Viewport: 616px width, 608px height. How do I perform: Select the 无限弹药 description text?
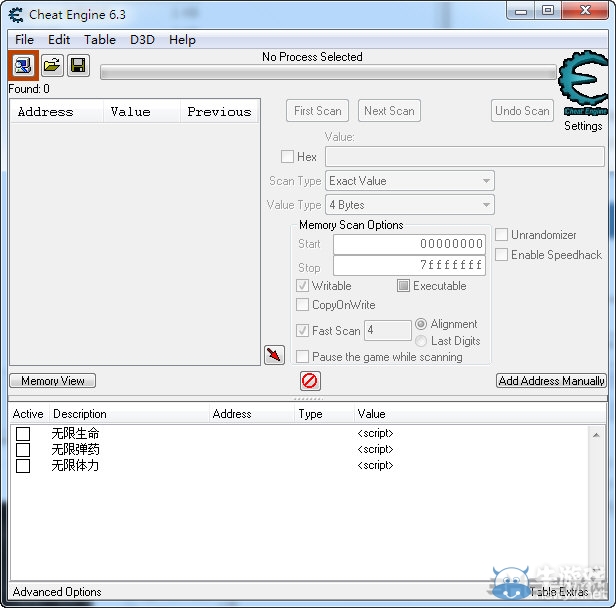(x=75, y=449)
